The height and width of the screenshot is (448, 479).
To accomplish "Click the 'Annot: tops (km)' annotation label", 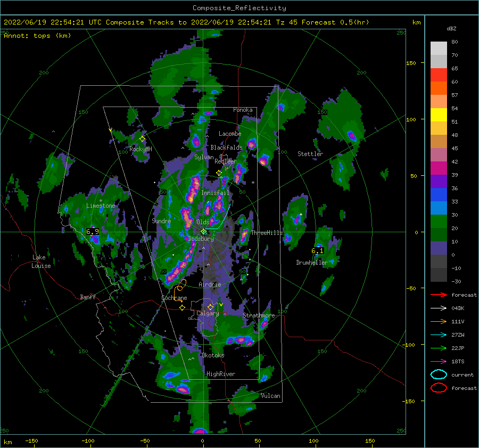I will click(37, 36).
